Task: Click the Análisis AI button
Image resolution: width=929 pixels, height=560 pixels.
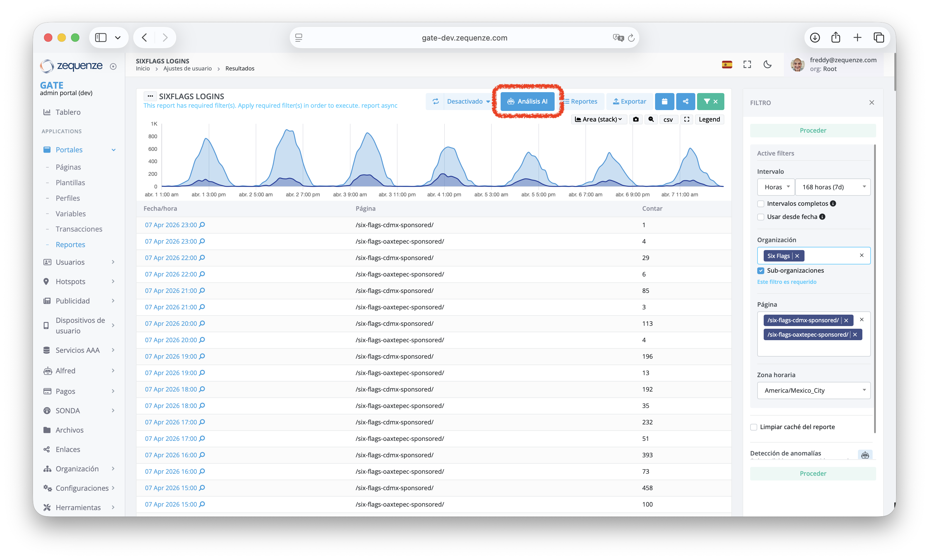Action: (527, 101)
